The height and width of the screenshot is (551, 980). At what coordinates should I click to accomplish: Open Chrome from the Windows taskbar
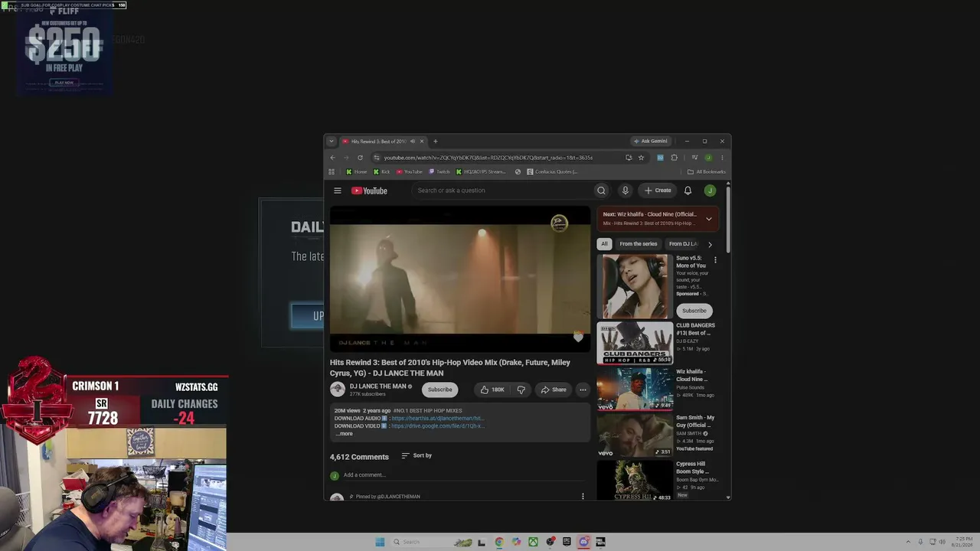coord(498,542)
